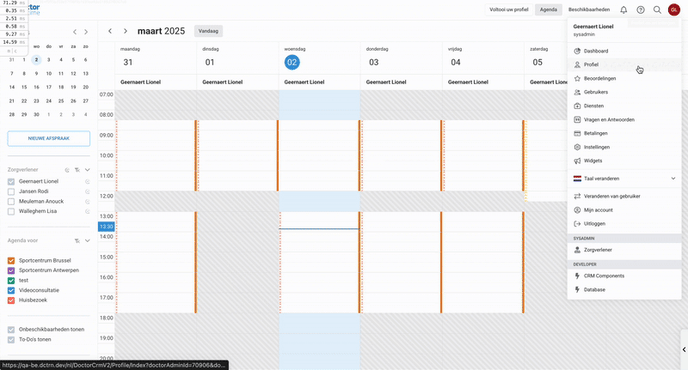Viewport: 688px width, 370px height.
Task: Check the Jansen Rodi checkbox
Action: coord(11,192)
